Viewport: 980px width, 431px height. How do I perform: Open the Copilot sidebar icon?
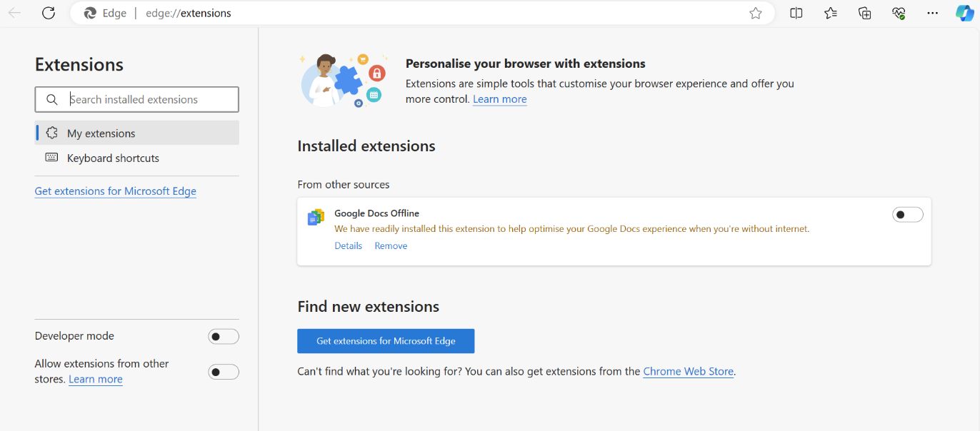[965, 13]
